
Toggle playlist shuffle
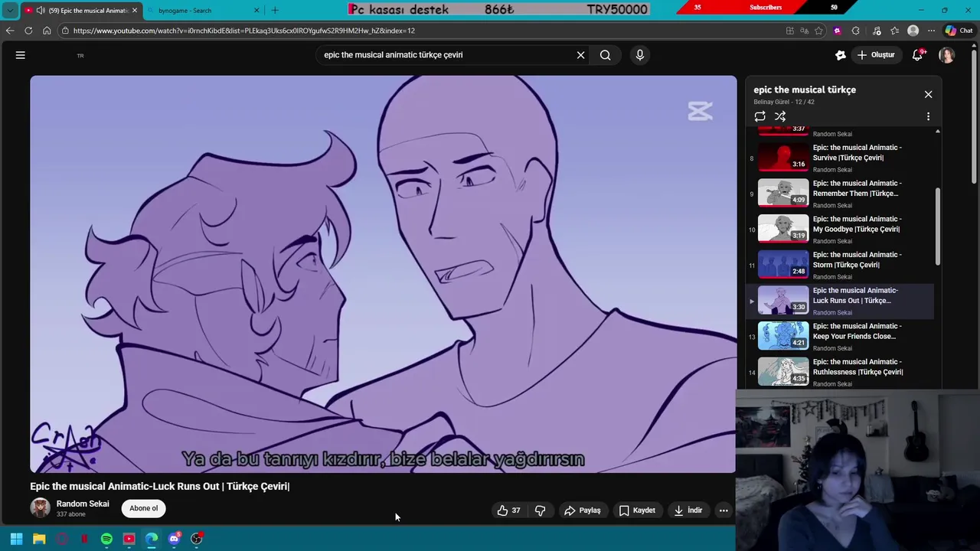point(780,116)
